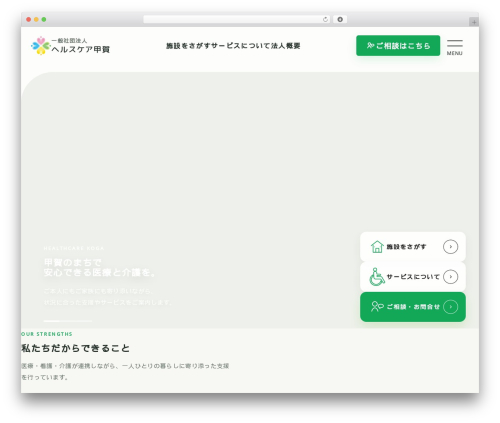Click the OUR STRENGTHS label

click(x=47, y=334)
